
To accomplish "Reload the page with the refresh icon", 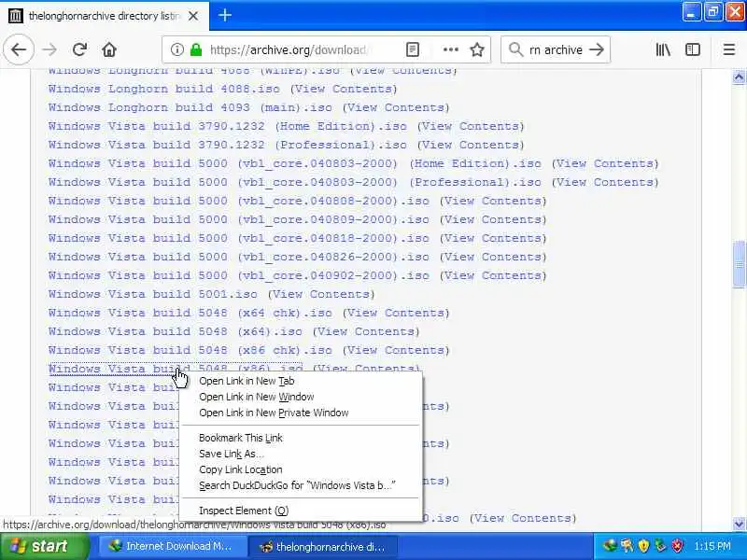I will point(79,49).
